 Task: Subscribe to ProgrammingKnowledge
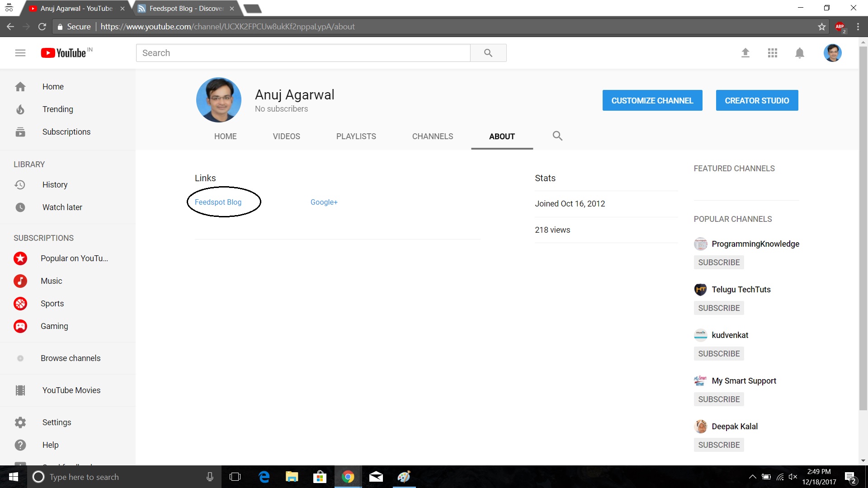719,263
